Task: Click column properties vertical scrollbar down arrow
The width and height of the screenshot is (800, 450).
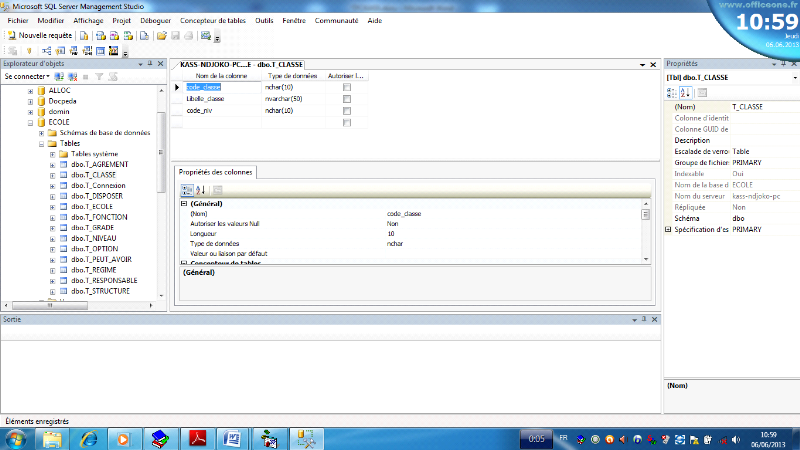Action: click(x=646, y=259)
